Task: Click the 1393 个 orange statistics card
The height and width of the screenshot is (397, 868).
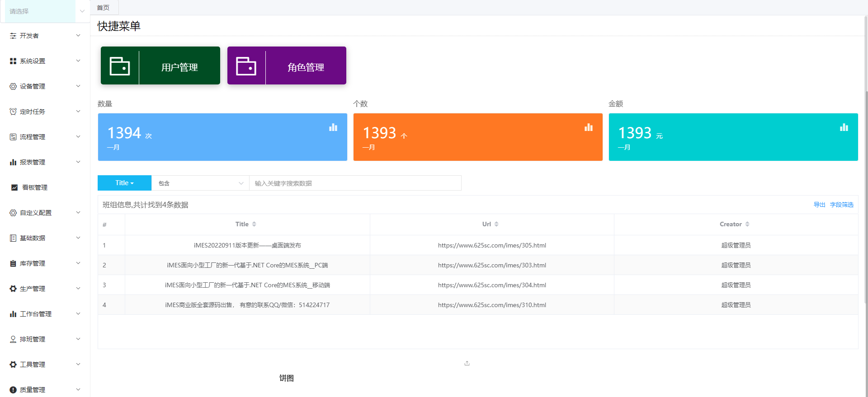Action: click(x=478, y=137)
